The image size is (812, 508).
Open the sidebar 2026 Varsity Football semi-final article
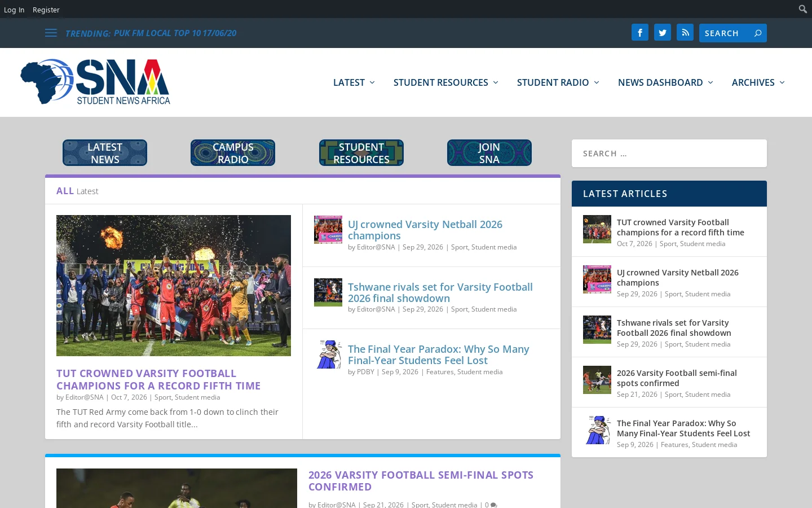677,378
